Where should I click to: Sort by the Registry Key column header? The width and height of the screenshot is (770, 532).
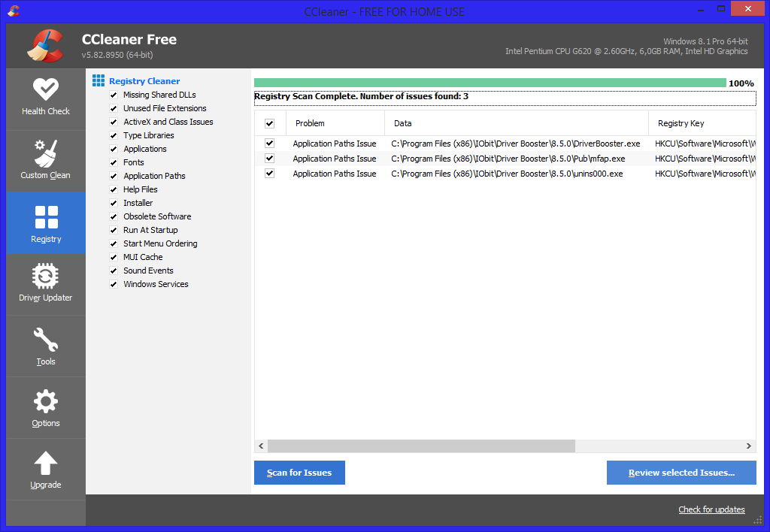702,123
